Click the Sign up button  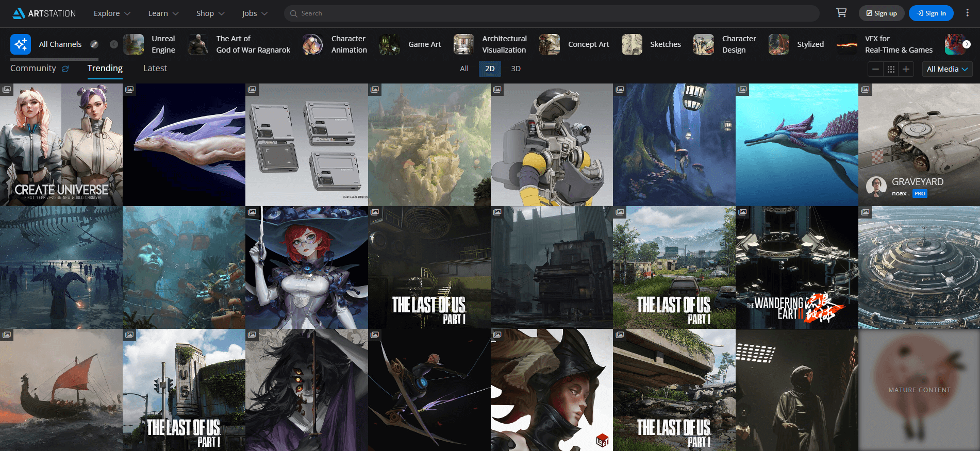(x=882, y=13)
